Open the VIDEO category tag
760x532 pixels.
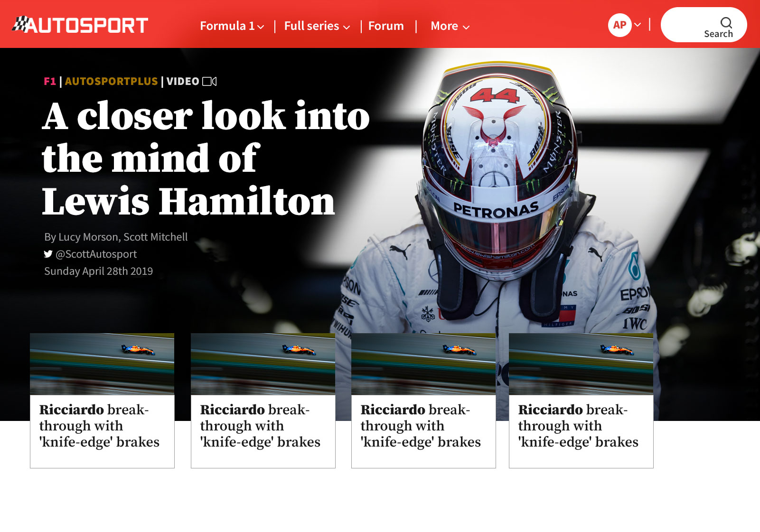pyautogui.click(x=183, y=81)
